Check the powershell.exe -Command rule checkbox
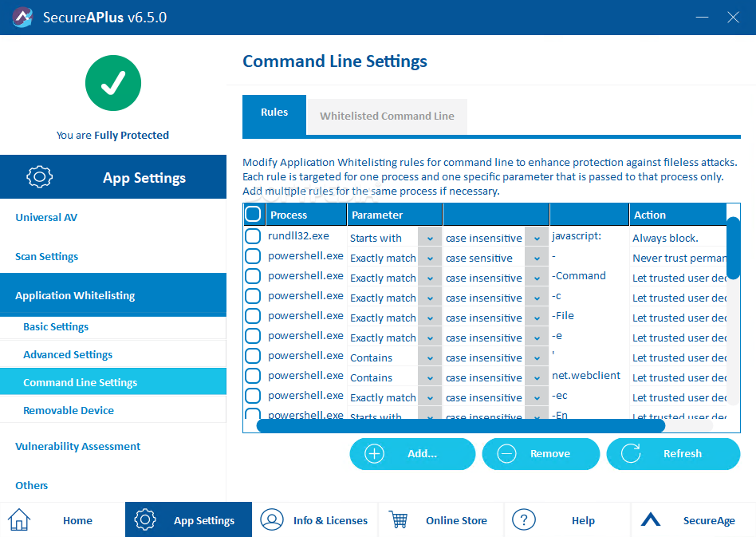Viewport: 756px width, 537px height. click(253, 276)
